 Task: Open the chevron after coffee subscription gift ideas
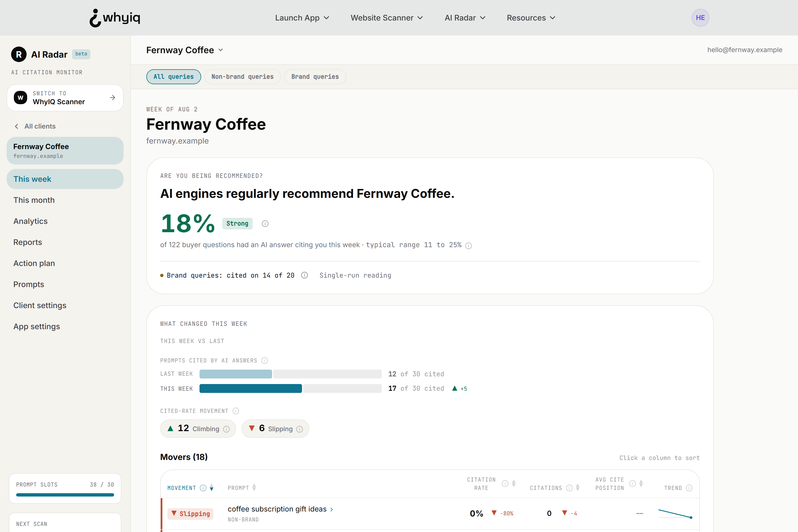[331, 510]
